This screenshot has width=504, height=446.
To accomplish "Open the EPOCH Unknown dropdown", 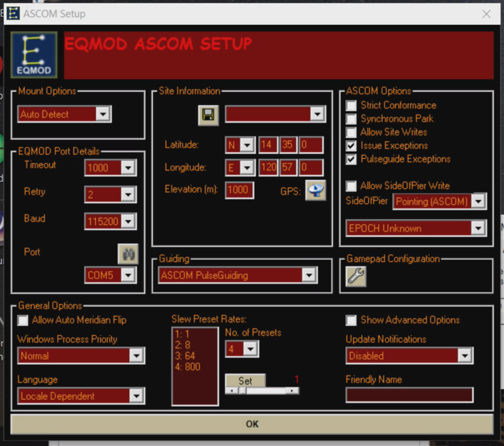I will point(478,228).
